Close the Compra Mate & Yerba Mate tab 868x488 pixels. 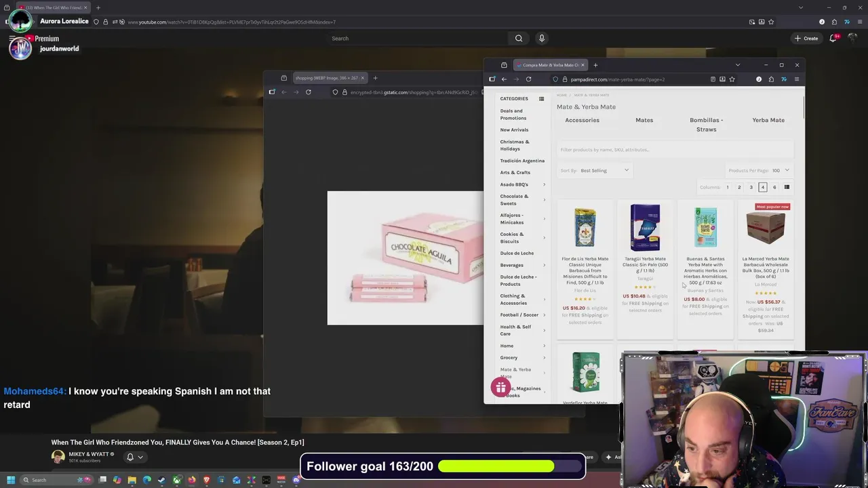(582, 65)
